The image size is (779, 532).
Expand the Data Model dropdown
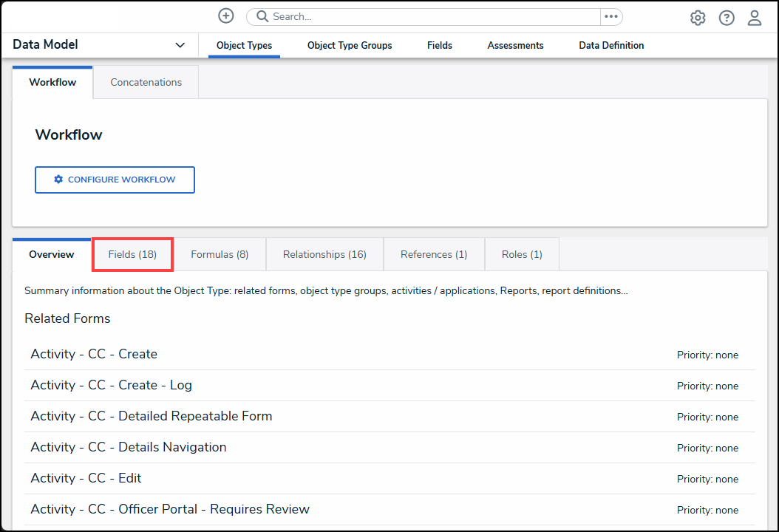click(x=180, y=45)
